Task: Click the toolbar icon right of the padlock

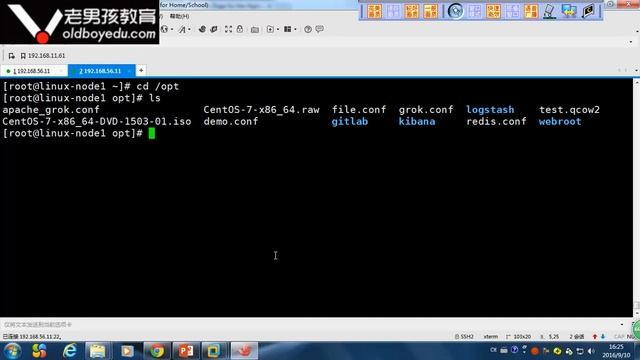Action: [x=255, y=29]
